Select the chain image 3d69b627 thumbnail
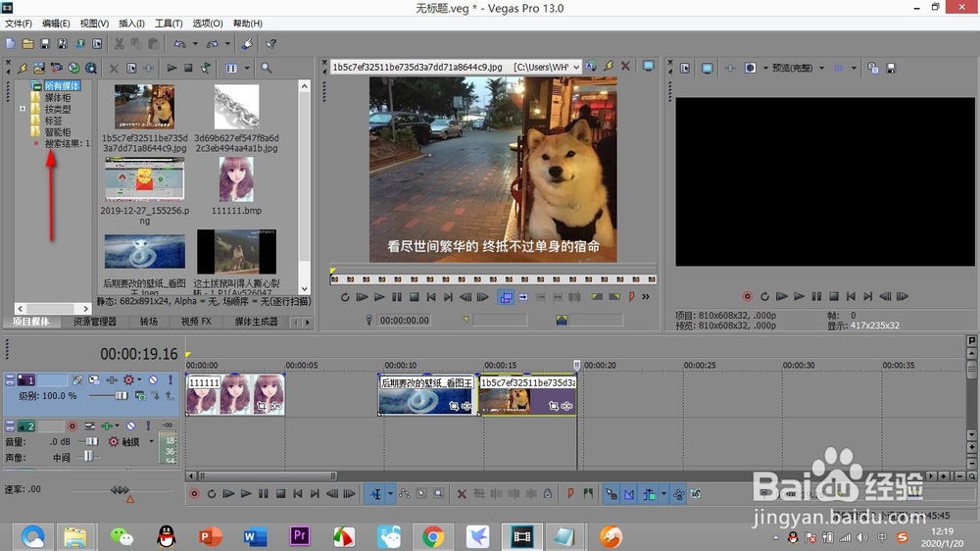Image resolution: width=980 pixels, height=551 pixels. tap(236, 106)
